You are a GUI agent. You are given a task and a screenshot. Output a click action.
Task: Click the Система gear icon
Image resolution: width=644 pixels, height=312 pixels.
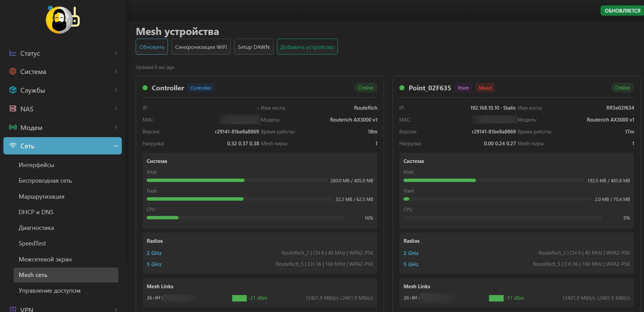pos(13,71)
